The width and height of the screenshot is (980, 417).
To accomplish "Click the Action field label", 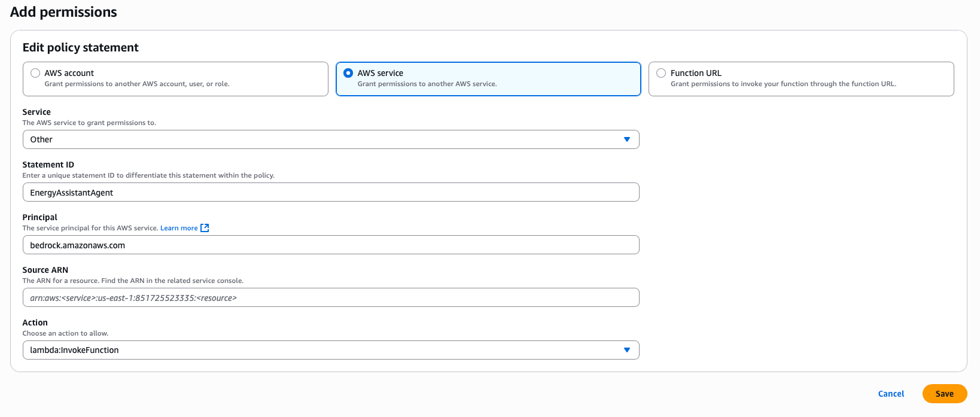I will tap(35, 322).
